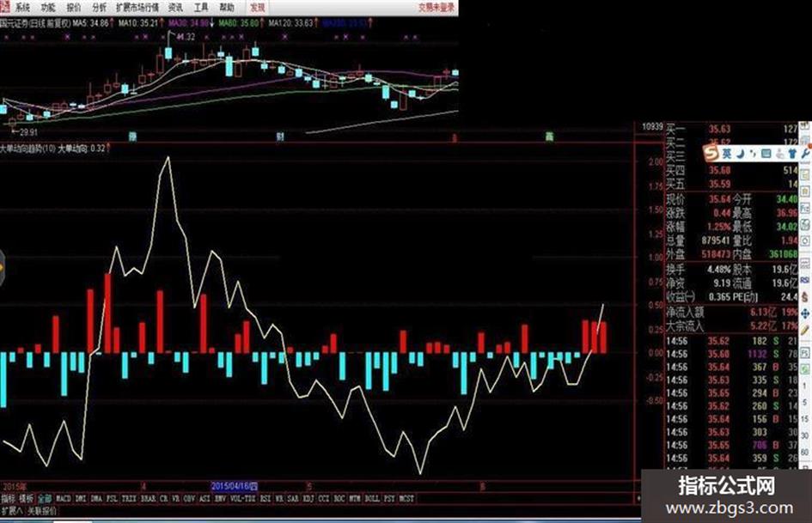This screenshot has height=523, width=812.
Task: Open the 资讯 menu
Action: pos(175,7)
